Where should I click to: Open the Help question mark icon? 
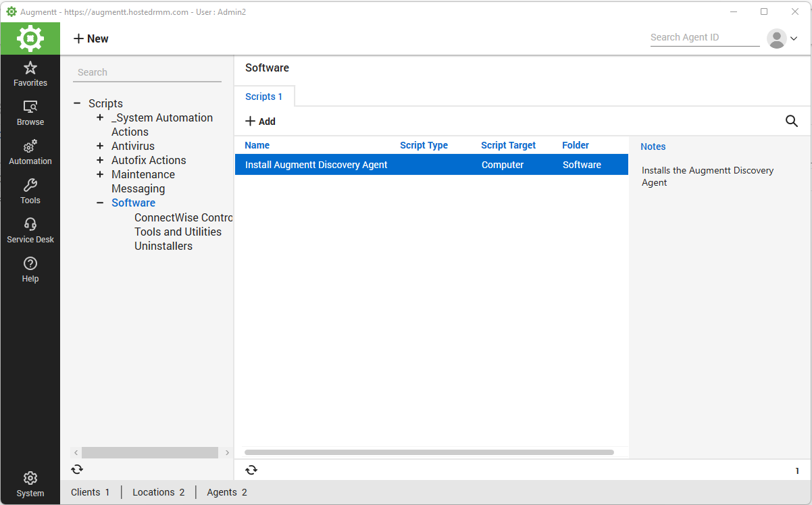click(x=30, y=264)
